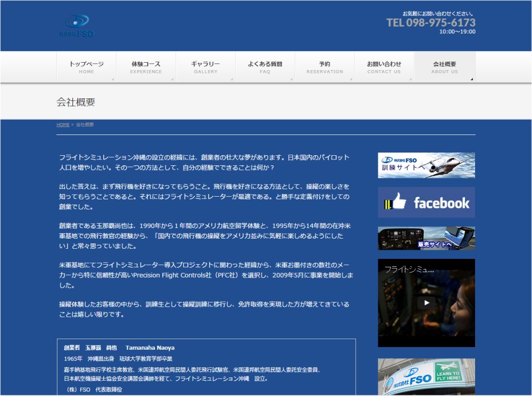Click the Learn to Fly Here storefront image
Viewport: 532px width, 396px height.
coord(426,377)
